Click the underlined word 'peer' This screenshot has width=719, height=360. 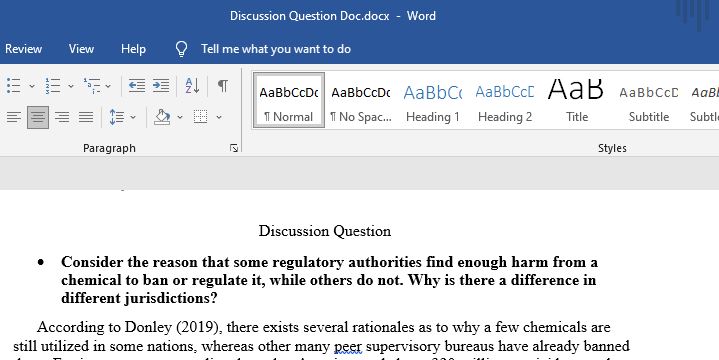point(348,346)
